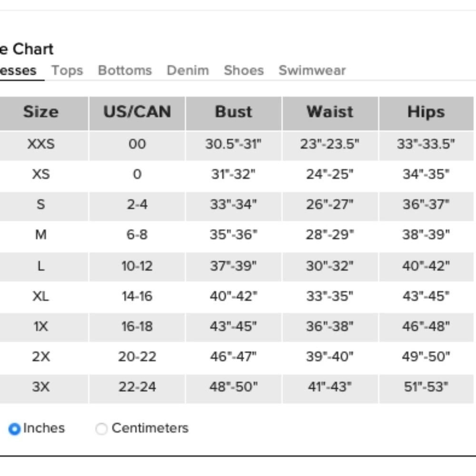Click the 10-12 US/CAN cell
This screenshot has width=476, height=476.
tap(137, 266)
